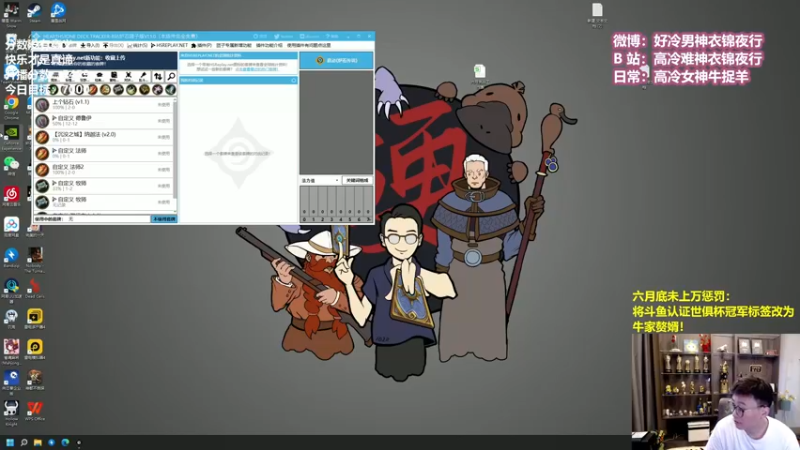The width and height of the screenshot is (800, 450).
Task: Open Nobody The Turnaround game icon
Action: 35,259
